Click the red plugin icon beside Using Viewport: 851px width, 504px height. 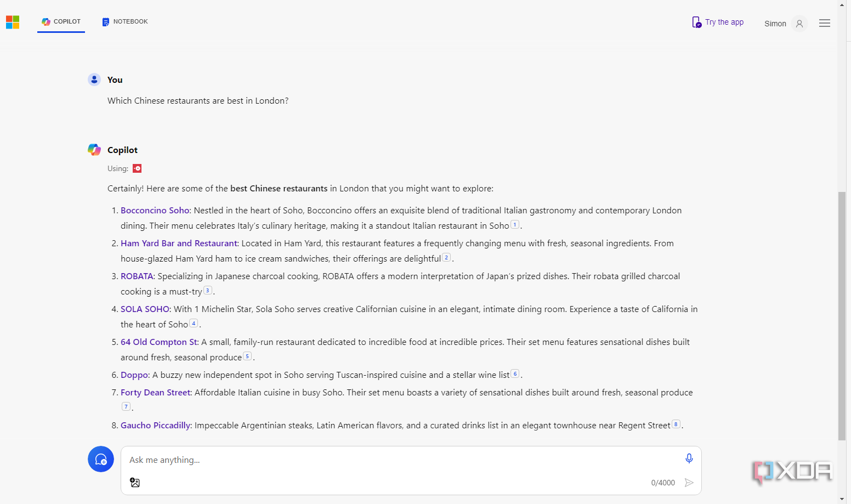pos(137,168)
